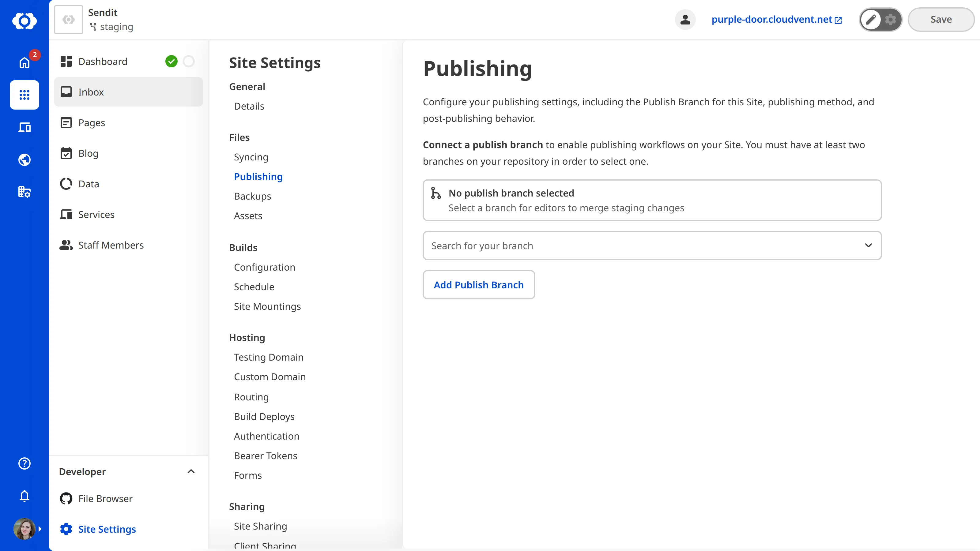Open Site Sharing settings

(x=260, y=526)
